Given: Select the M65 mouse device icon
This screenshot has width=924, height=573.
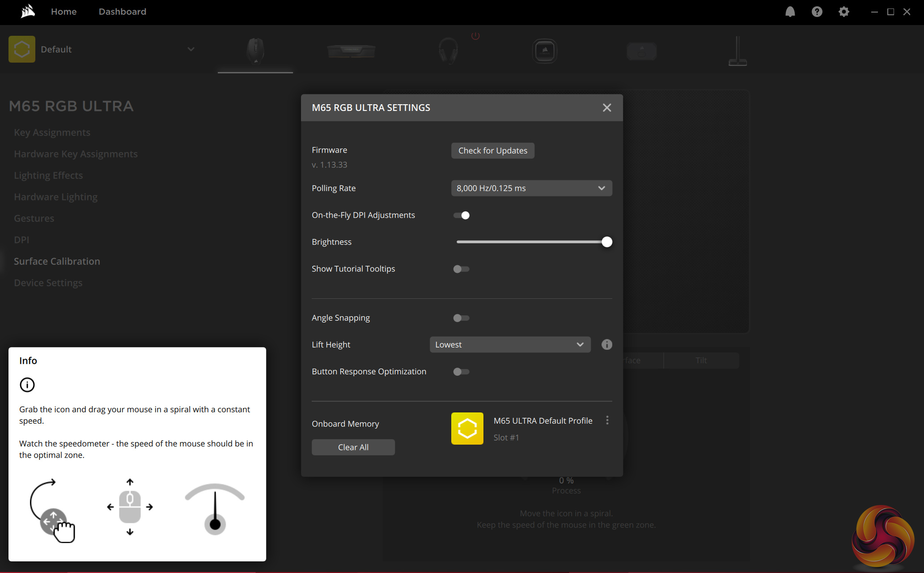Looking at the screenshot, I should 255,51.
